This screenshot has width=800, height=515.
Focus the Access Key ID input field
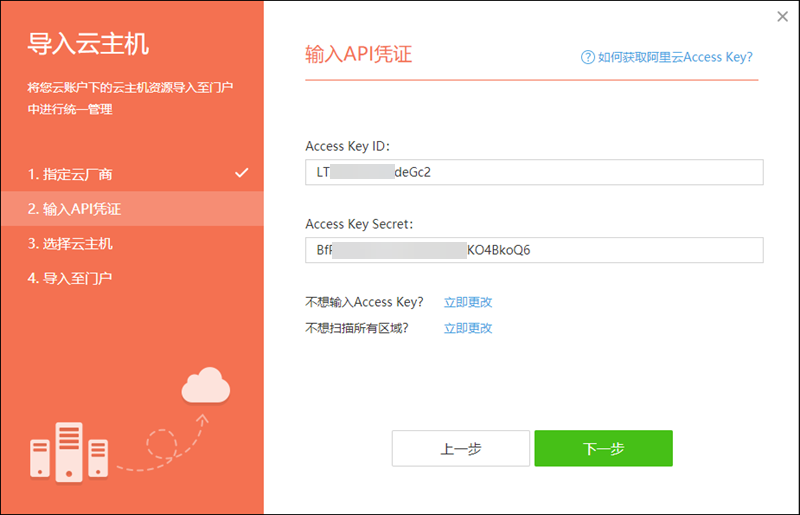pos(533,172)
